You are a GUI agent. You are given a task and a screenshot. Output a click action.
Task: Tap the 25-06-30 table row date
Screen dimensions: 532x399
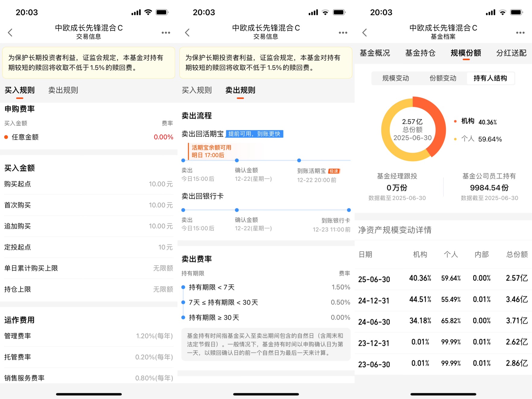(x=374, y=279)
